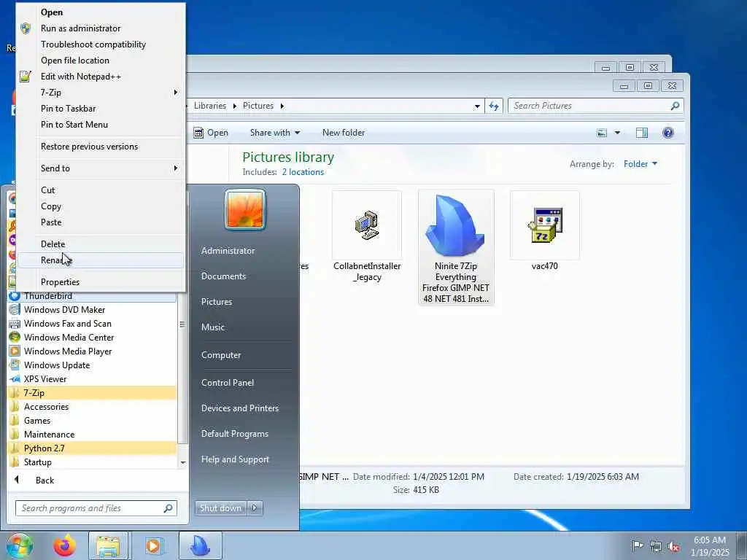747x560 pixels.
Task: Expand the Startup folder
Action: pyautogui.click(x=92, y=462)
